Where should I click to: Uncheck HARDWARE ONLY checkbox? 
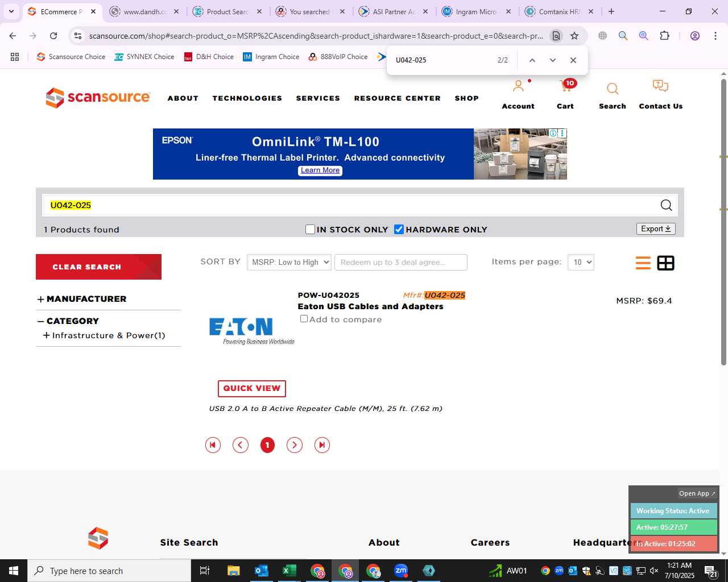click(x=399, y=229)
